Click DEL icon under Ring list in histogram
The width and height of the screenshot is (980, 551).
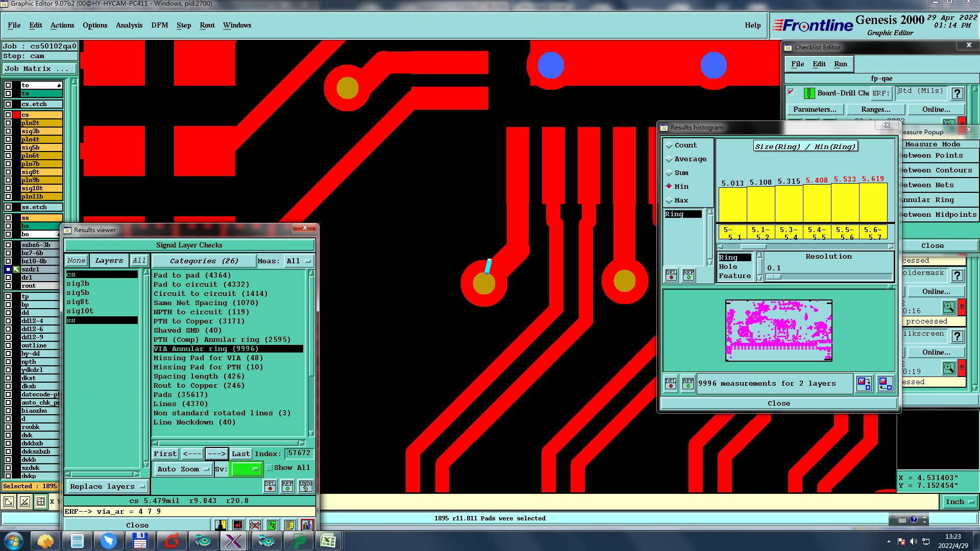671,275
